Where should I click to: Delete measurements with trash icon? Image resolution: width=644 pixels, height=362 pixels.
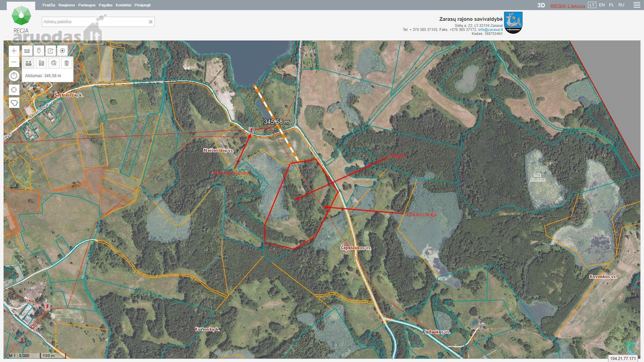click(67, 63)
